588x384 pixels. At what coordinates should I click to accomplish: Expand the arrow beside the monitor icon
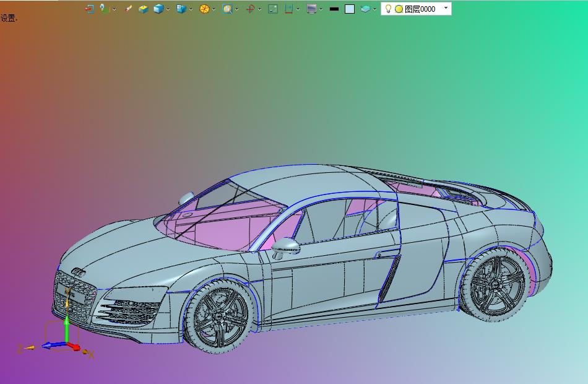(x=321, y=9)
